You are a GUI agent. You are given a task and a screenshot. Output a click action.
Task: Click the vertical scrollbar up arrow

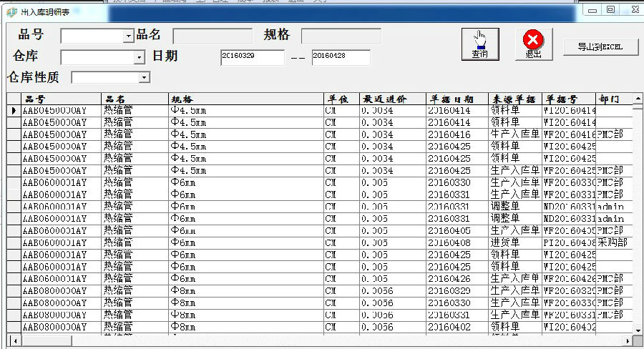[x=636, y=99]
